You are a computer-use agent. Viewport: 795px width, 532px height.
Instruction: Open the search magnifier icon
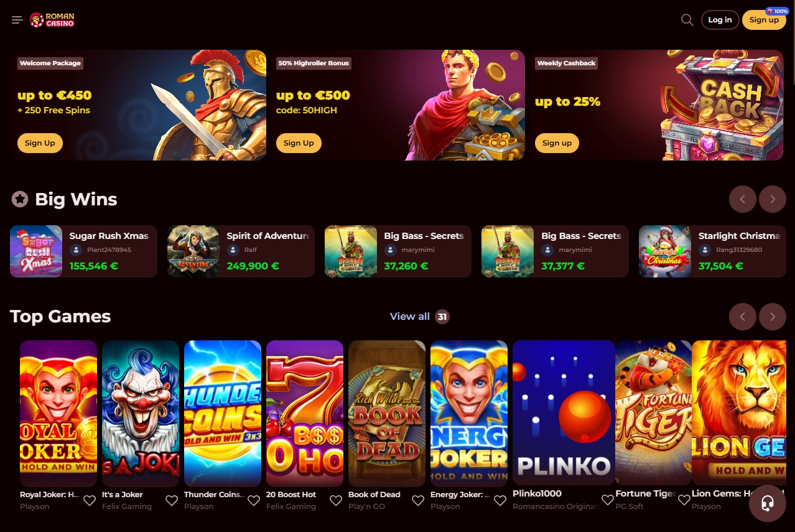pyautogui.click(x=687, y=20)
